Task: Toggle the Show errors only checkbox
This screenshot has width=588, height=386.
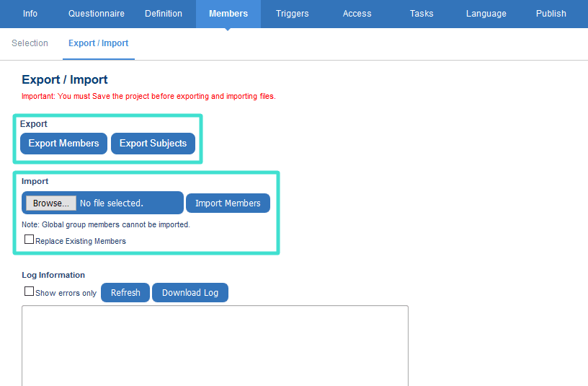Action: click(30, 292)
